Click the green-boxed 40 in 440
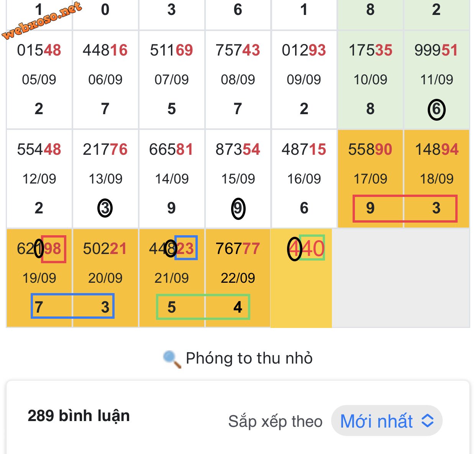 coord(312,247)
